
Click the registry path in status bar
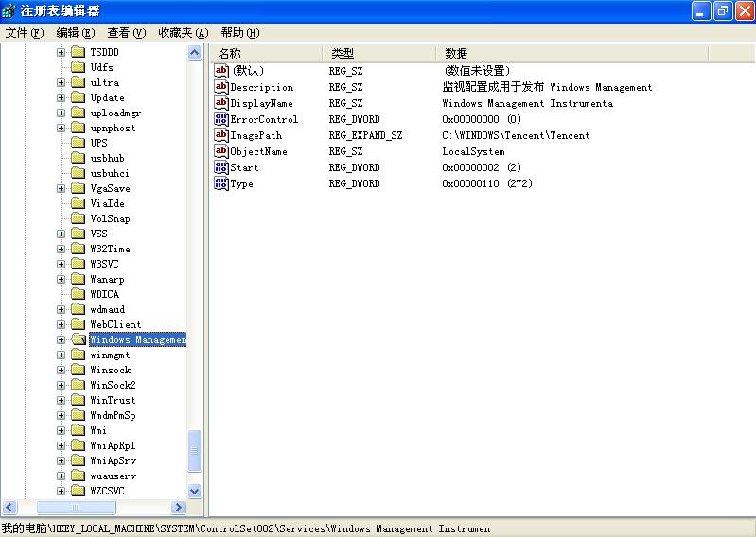tap(246, 528)
